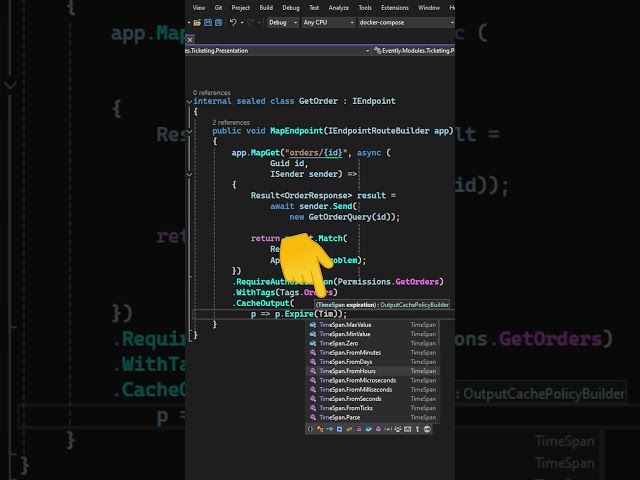Open the redo history dropdown arrow
The height and width of the screenshot is (480, 640).
coord(259,22)
